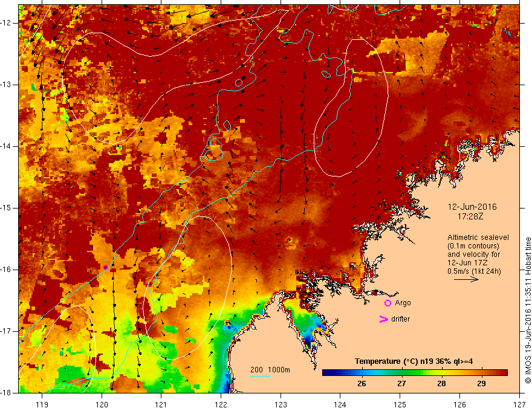Click the 123 longitude axis label
This screenshot has height=411, width=532.
tap(281, 404)
